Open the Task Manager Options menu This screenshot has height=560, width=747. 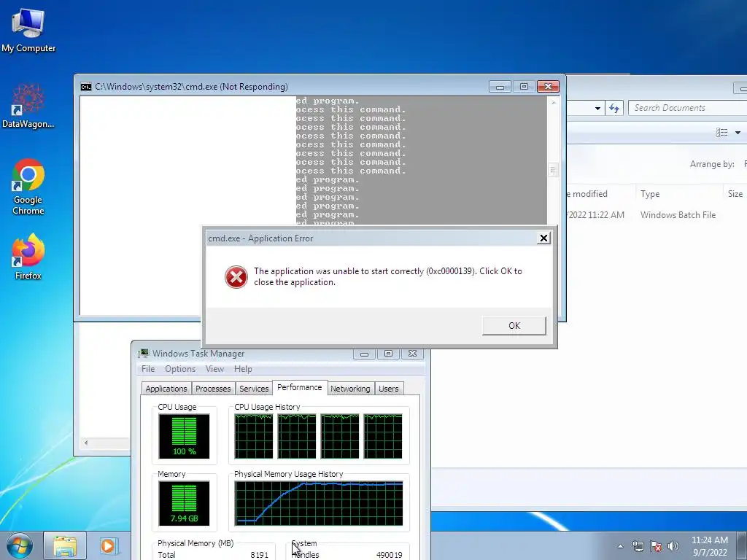[x=180, y=369]
